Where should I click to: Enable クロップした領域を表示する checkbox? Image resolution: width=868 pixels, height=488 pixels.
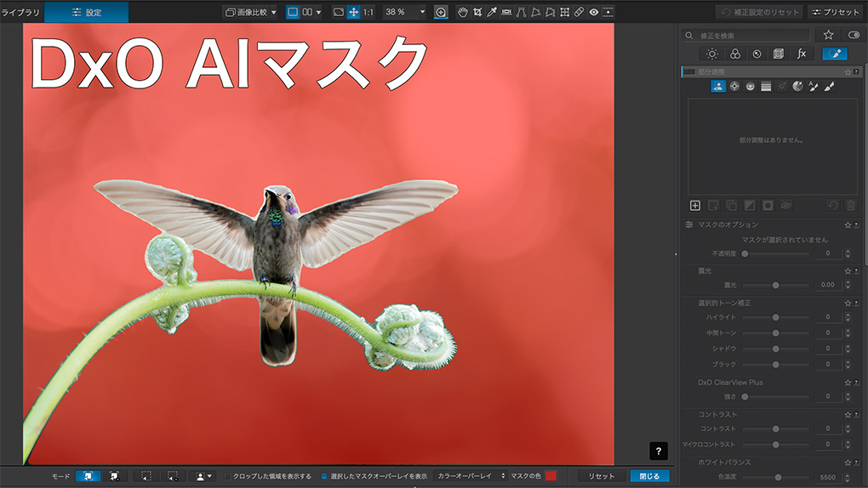pos(227,476)
